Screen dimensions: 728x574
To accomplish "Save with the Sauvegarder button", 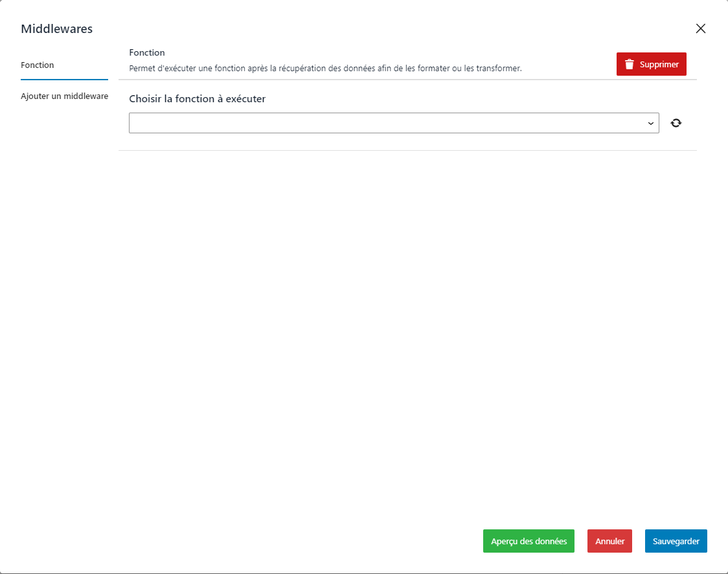I will [x=676, y=541].
